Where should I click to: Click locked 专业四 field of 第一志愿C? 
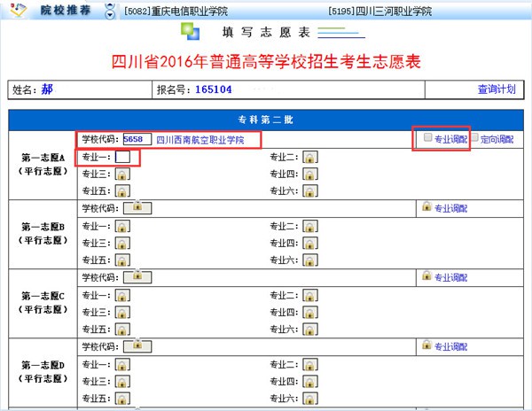point(310,313)
